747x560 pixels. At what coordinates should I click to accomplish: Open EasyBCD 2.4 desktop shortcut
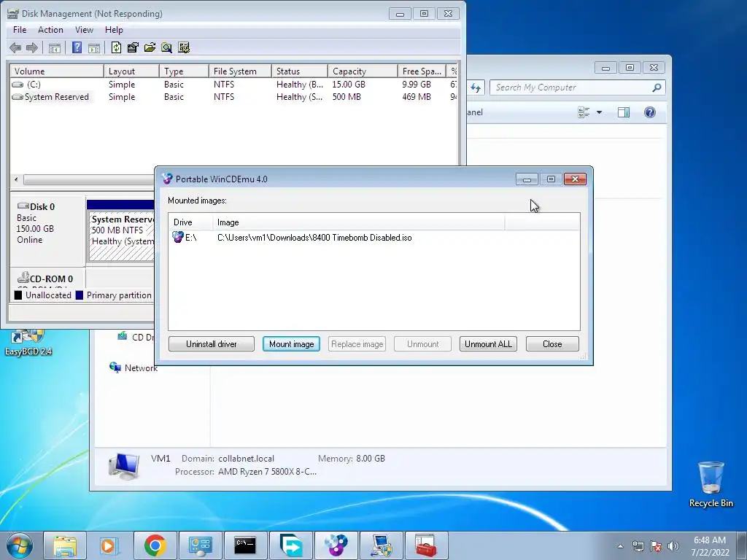28,342
